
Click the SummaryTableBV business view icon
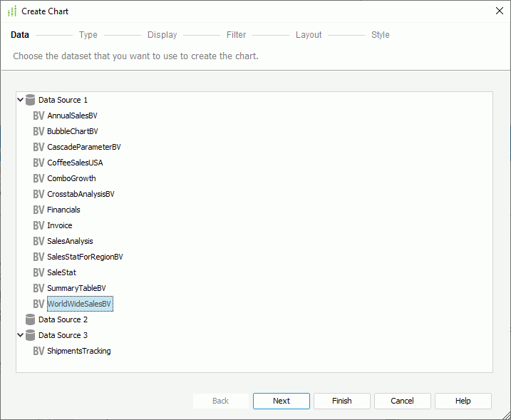click(38, 288)
